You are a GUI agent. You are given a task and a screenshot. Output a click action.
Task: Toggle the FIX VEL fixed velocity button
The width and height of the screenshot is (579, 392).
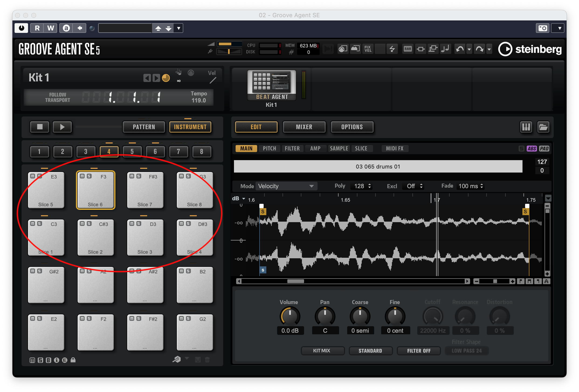[368, 49]
